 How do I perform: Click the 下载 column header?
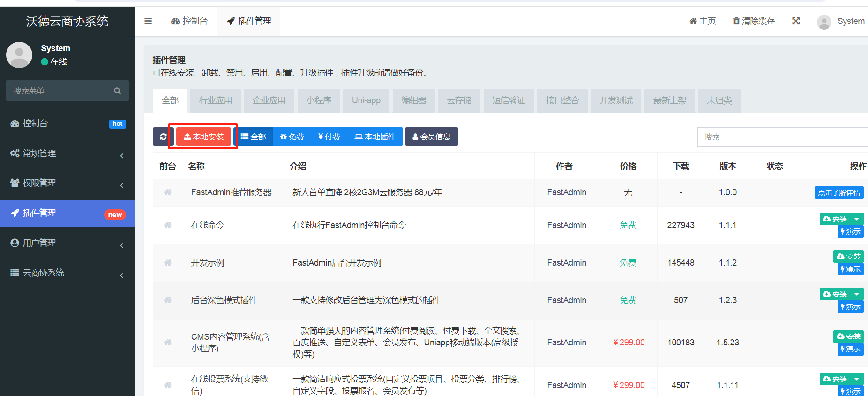(x=681, y=166)
